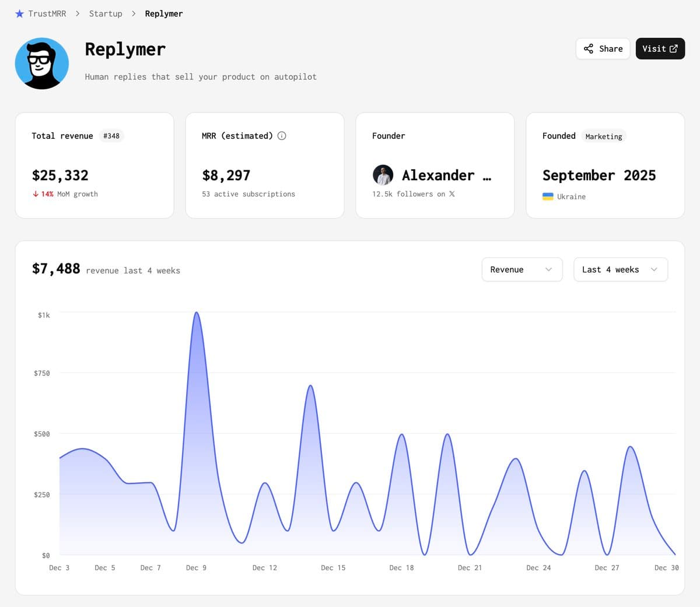Click the external link arrow icon
The image size is (700, 607).
tap(674, 48)
